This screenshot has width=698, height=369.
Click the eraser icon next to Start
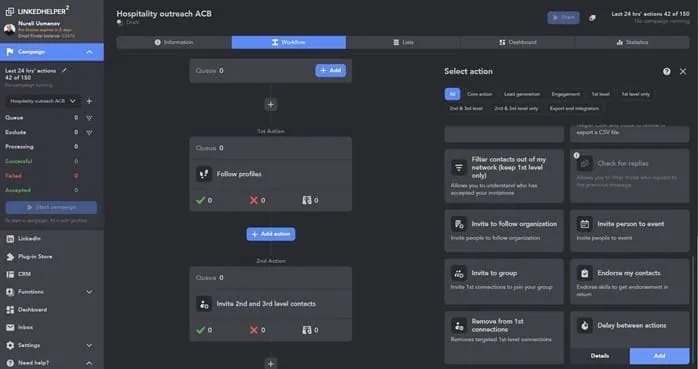(592, 18)
